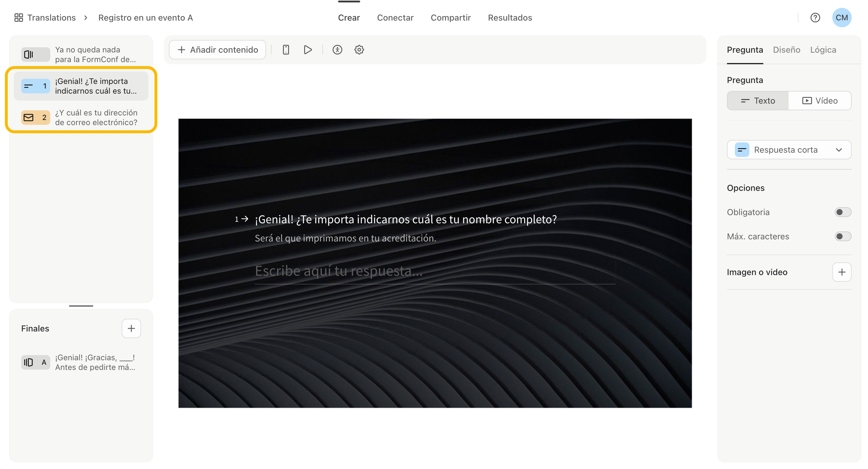Click the Imagen o video label

pyautogui.click(x=757, y=272)
